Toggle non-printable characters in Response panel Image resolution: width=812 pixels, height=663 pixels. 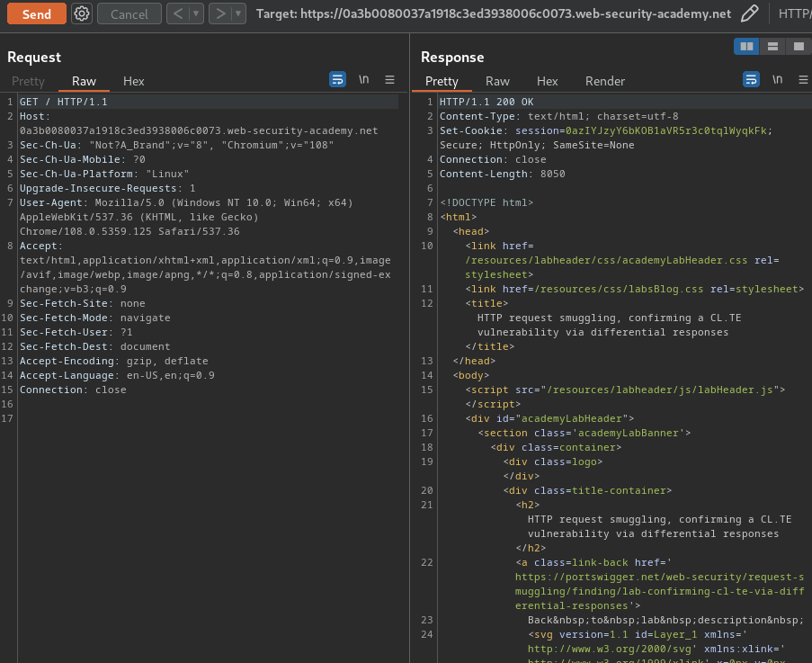pyautogui.click(x=777, y=79)
